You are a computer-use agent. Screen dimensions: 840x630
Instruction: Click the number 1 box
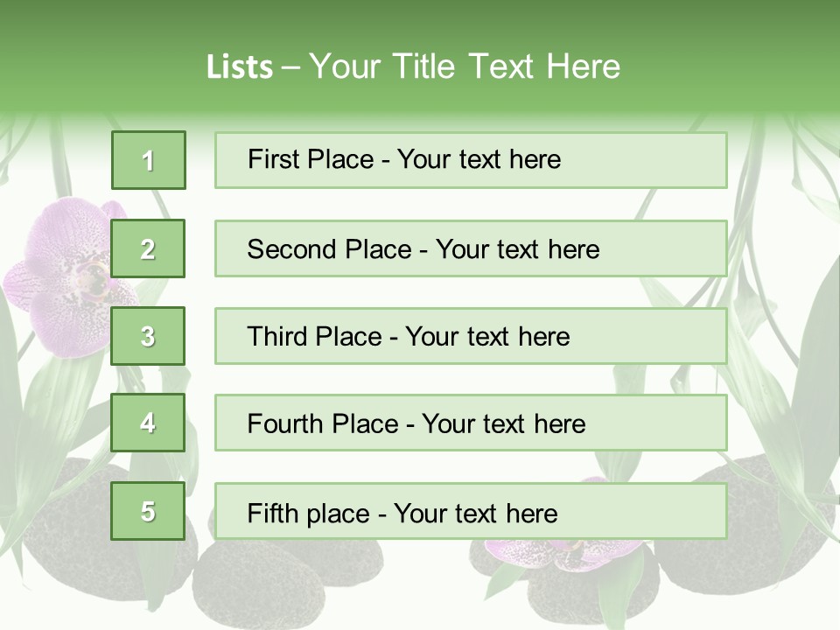149,160
